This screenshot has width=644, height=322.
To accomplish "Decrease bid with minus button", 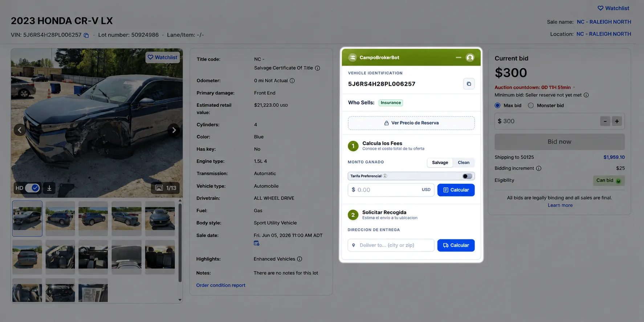I will pos(605,121).
